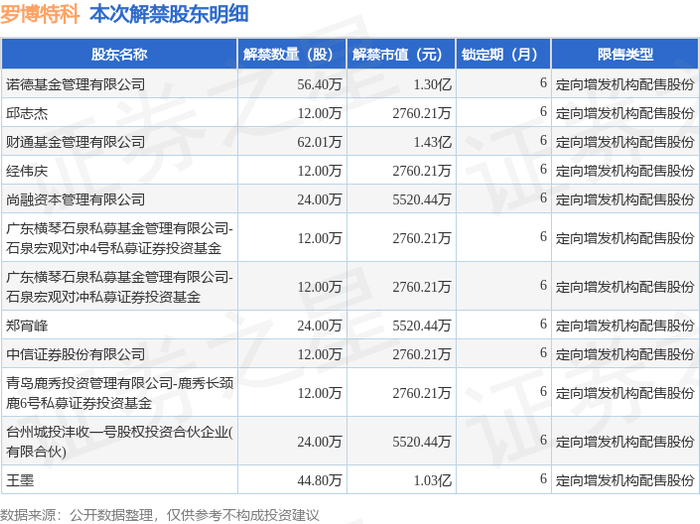Click 2760.21万 value in 中信证券 row

[422, 354]
